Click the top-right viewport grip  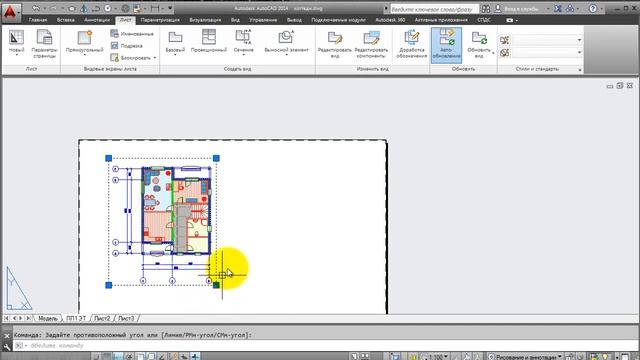(x=216, y=158)
